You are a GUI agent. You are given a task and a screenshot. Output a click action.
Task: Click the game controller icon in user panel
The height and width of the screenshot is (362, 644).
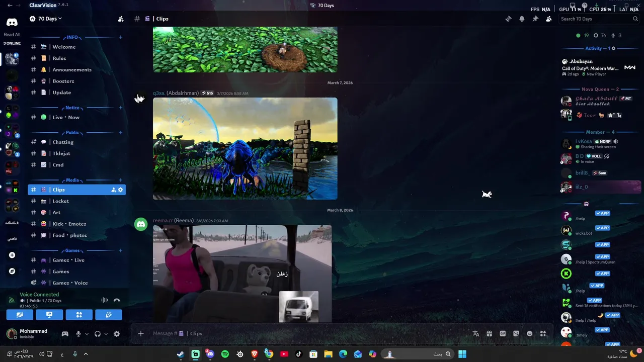coord(65,334)
